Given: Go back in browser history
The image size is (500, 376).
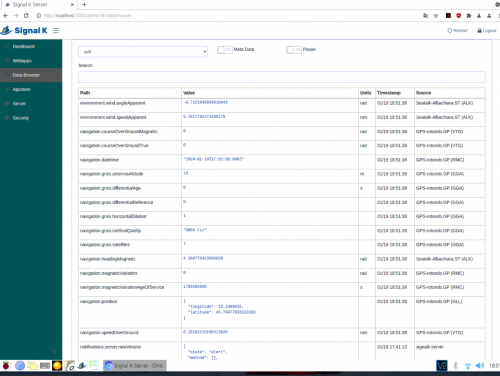Looking at the screenshot, I should click(6, 16).
